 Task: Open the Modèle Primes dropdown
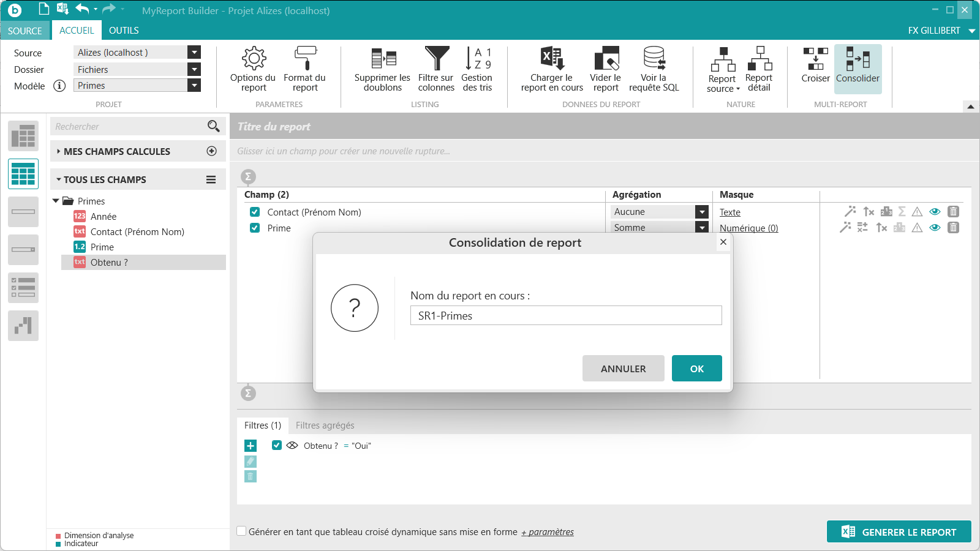point(194,86)
